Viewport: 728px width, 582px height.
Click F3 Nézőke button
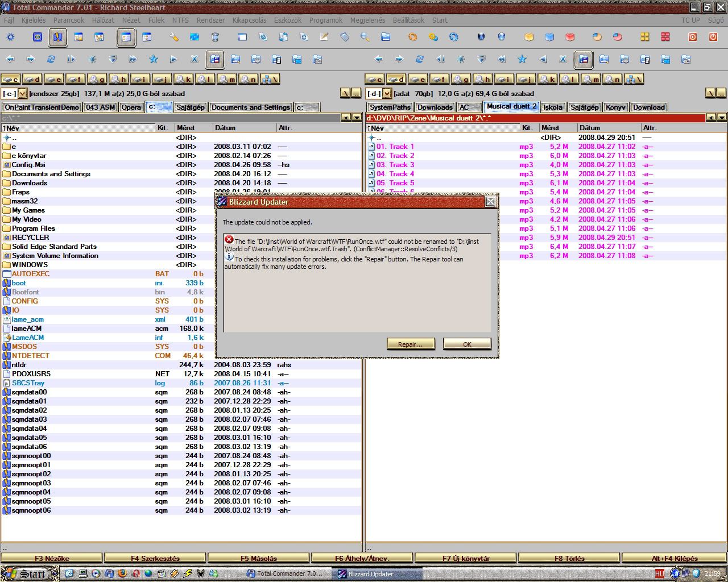(x=52, y=558)
